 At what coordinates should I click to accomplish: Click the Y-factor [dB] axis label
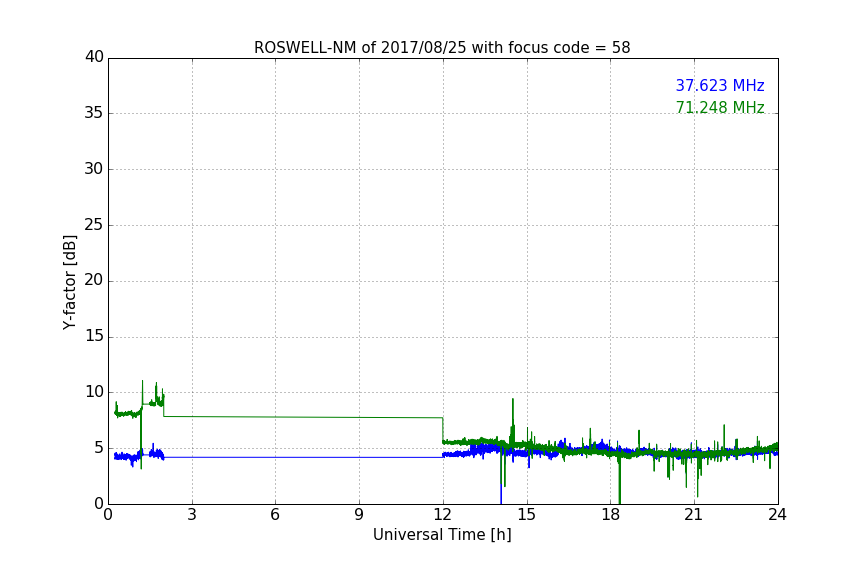(x=70, y=282)
